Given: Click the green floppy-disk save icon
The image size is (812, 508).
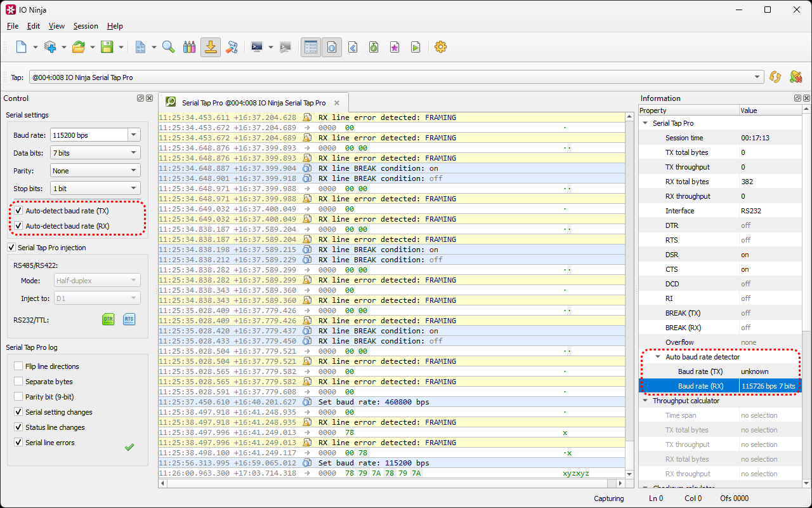Looking at the screenshot, I should (x=107, y=47).
